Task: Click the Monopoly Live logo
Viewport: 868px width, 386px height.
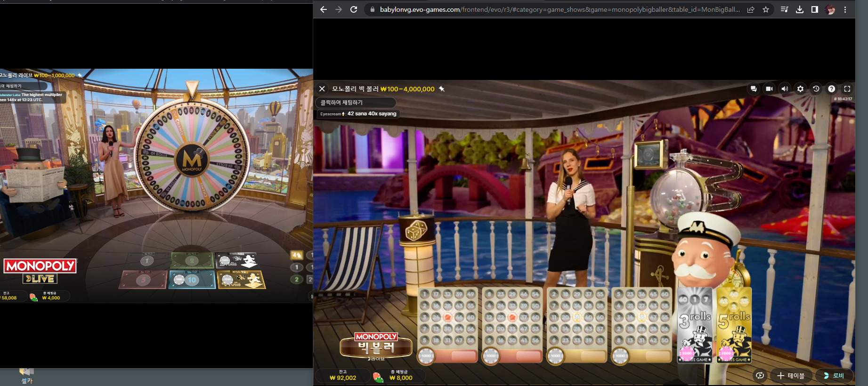Action: pyautogui.click(x=40, y=271)
